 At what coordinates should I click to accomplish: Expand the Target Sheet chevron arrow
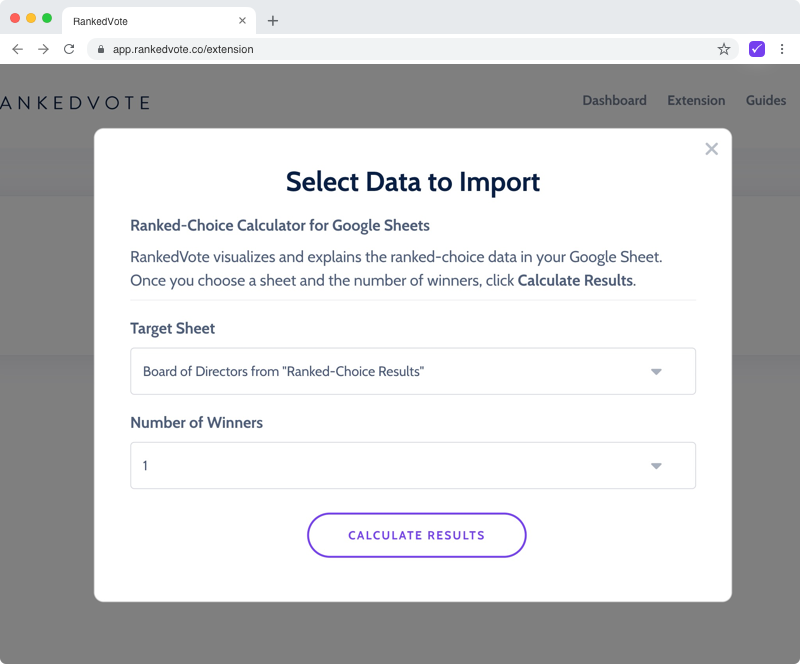pos(656,371)
